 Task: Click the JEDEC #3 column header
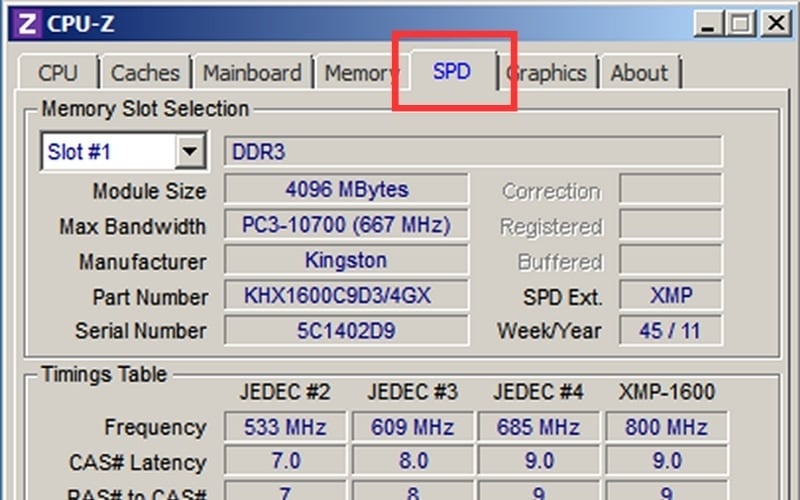413,392
